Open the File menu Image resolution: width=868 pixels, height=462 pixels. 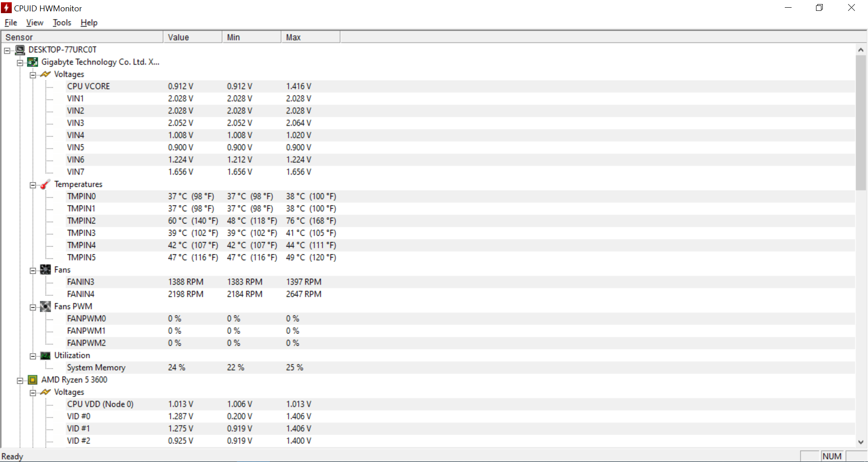coord(11,23)
